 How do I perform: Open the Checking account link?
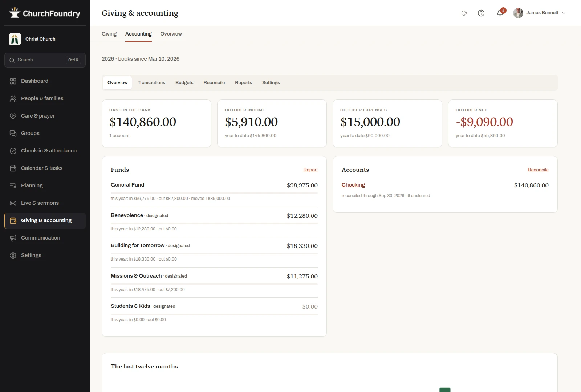tap(353, 185)
